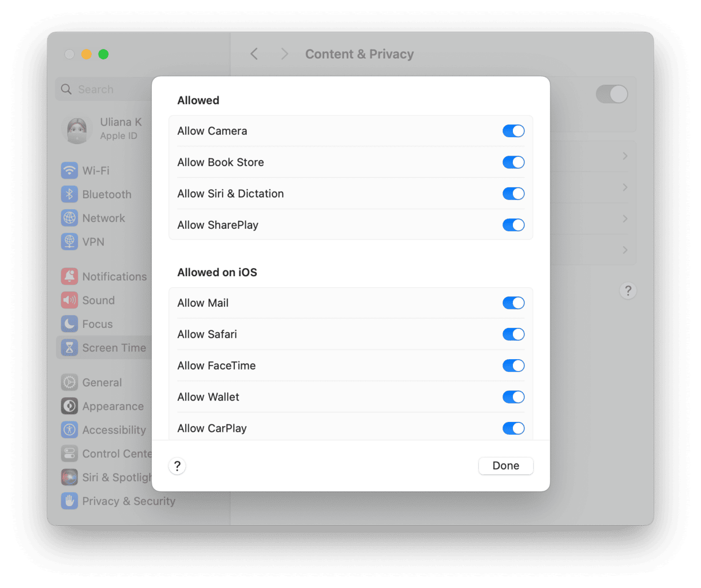Open Focus moon icon

69,324
